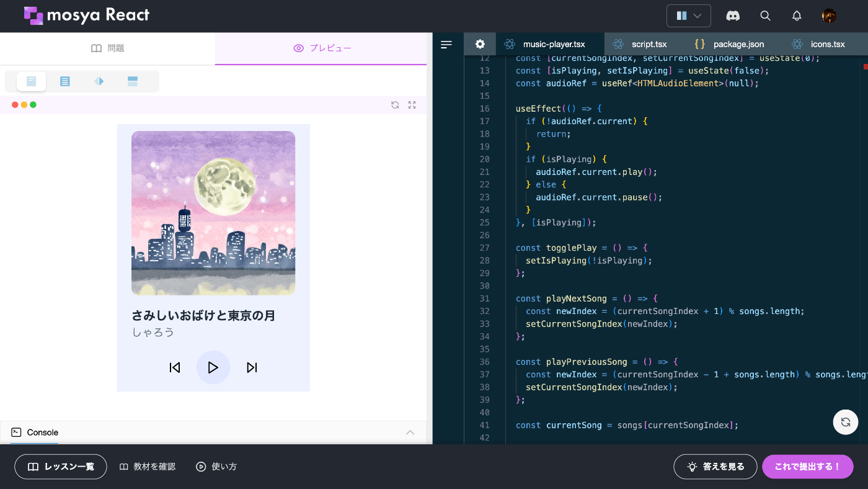The width and height of the screenshot is (868, 489).
Task: Reload the preview browser frame
Action: click(395, 105)
